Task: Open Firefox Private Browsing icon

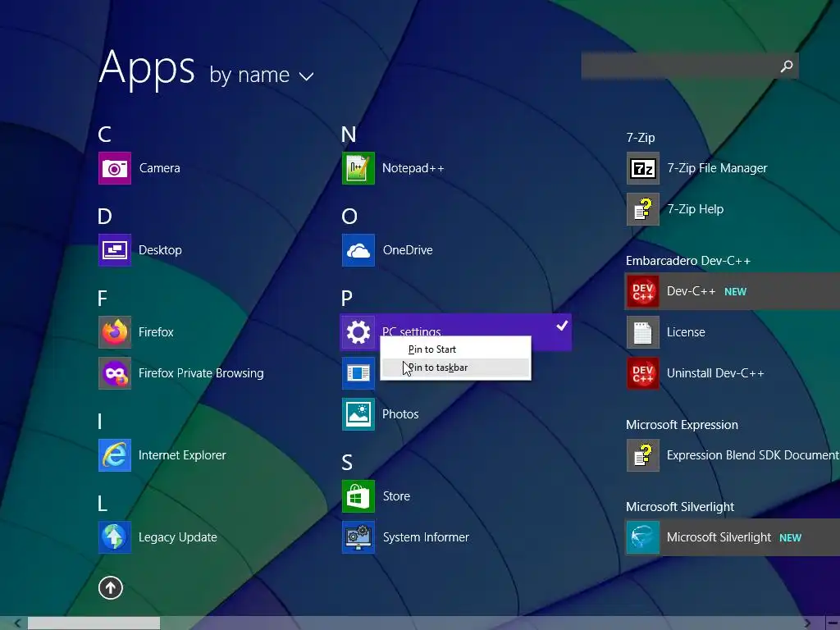Action: pos(115,373)
